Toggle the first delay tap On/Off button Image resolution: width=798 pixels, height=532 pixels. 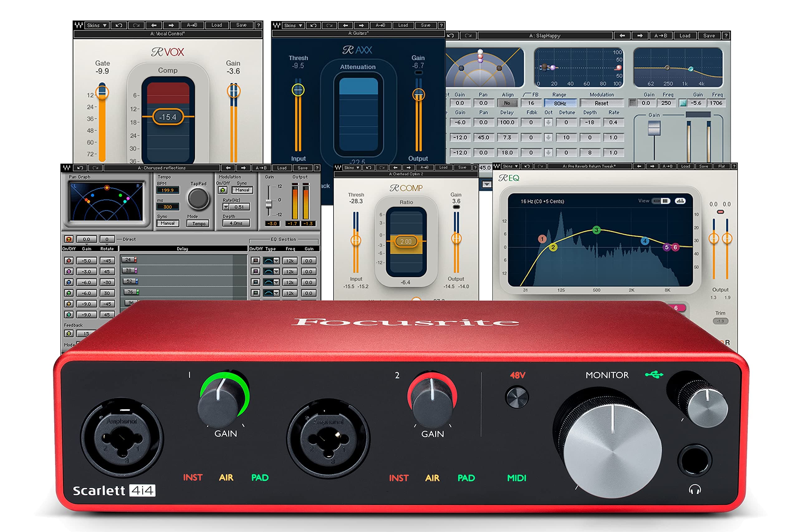tap(70, 261)
